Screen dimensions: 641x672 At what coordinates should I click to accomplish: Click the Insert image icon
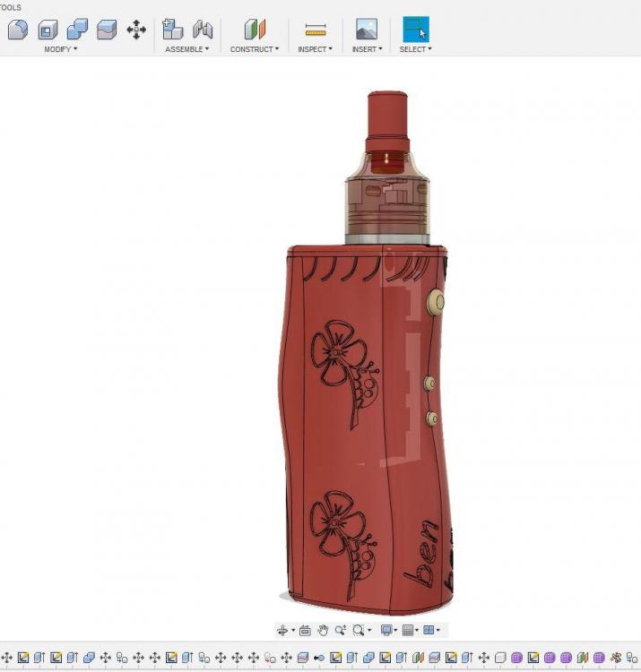367,29
